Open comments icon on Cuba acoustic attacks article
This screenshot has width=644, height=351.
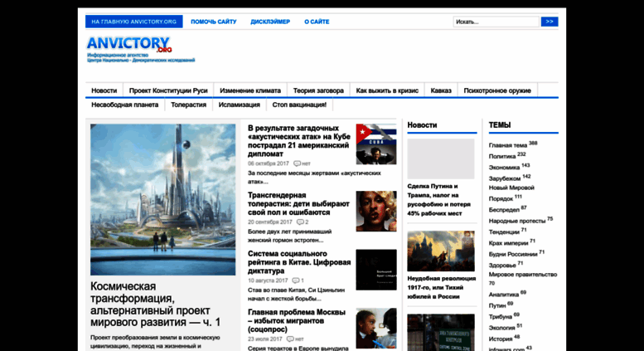(297, 163)
